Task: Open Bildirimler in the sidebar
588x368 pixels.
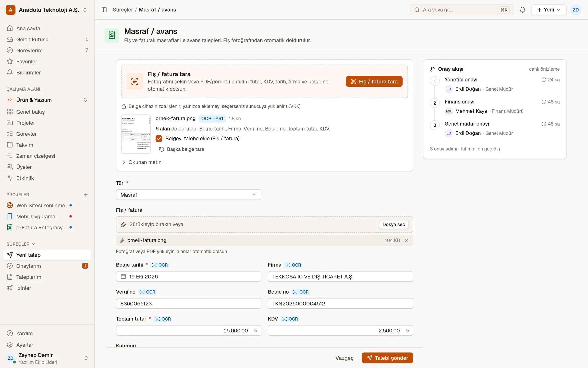Action: tap(47, 72)
